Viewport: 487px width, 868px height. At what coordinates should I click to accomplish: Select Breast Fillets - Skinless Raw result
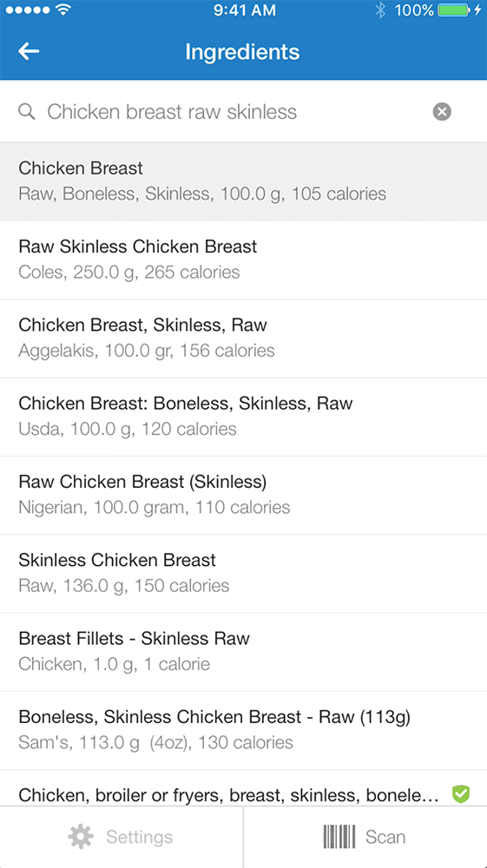[x=243, y=653]
